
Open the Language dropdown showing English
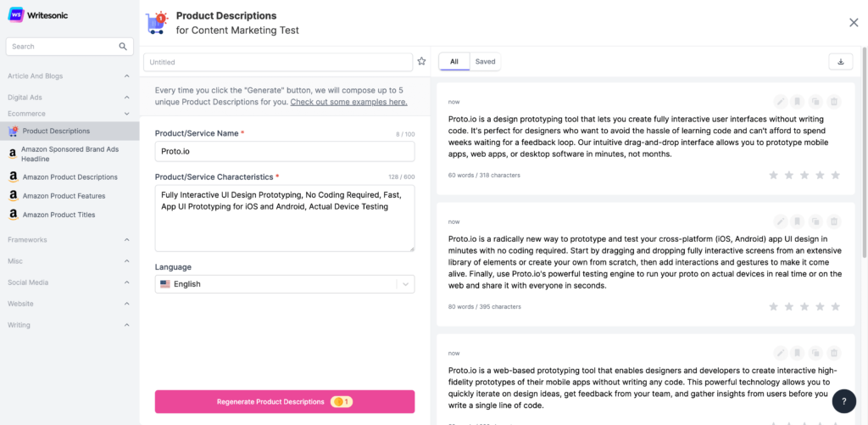click(x=285, y=283)
